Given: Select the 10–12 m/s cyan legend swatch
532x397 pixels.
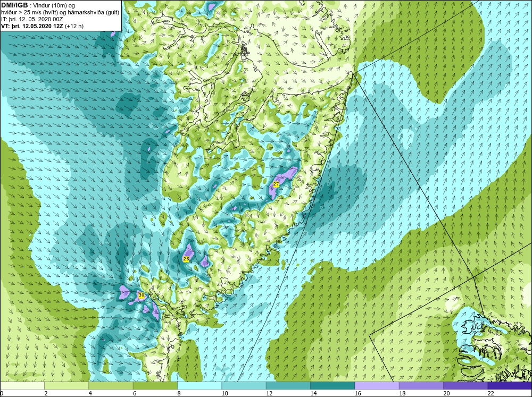Looking at the screenshot, I should (244, 385).
